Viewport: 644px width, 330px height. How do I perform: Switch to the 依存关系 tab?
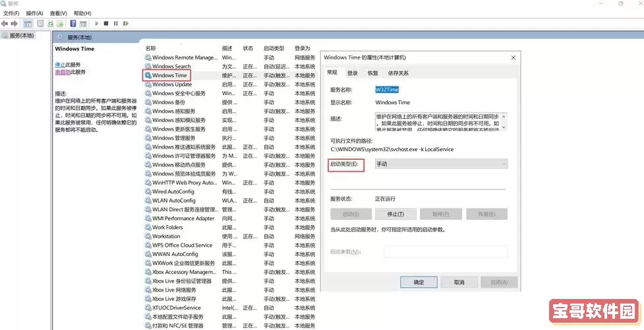click(x=398, y=73)
